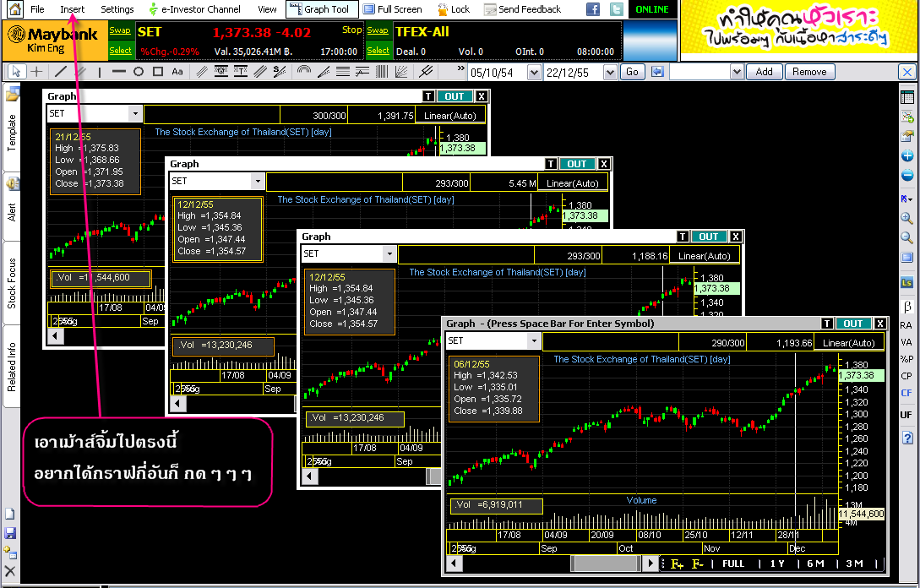Toggle Lock in the top menu bar
920x588 pixels.
click(454, 9)
